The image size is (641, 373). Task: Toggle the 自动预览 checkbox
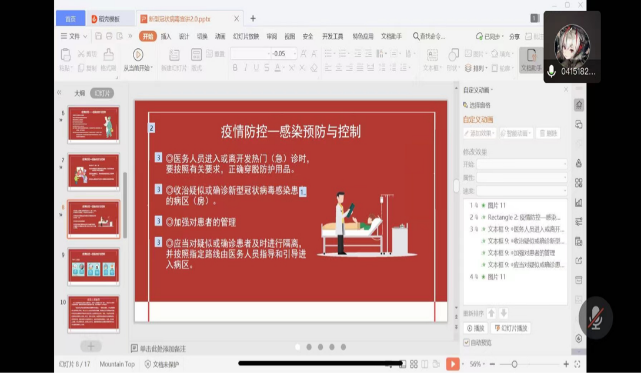466,342
